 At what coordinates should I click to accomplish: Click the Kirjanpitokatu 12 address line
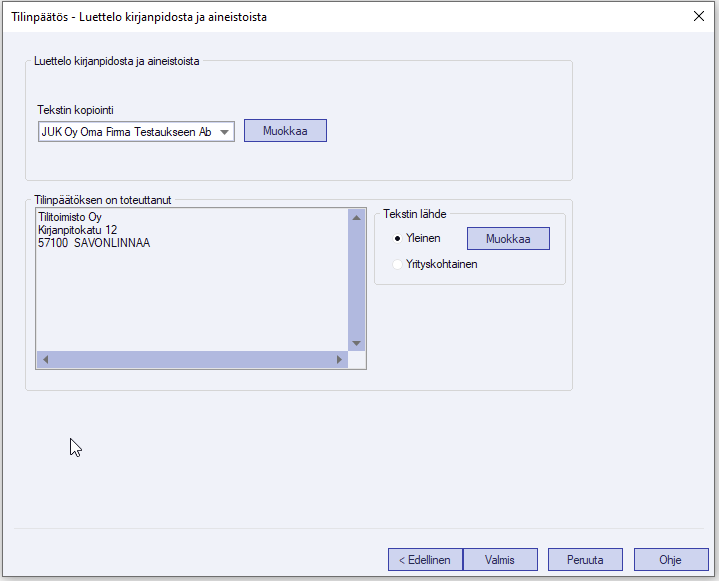[x=77, y=230]
